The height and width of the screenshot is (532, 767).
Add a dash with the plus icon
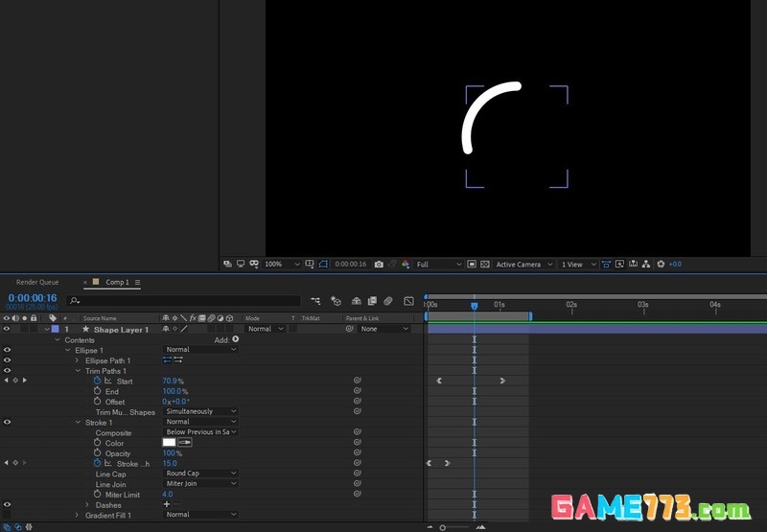pos(167,504)
